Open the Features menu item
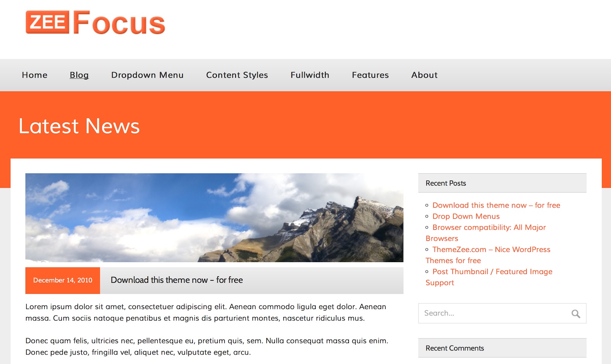Image resolution: width=611 pixels, height=364 pixels. [x=370, y=75]
